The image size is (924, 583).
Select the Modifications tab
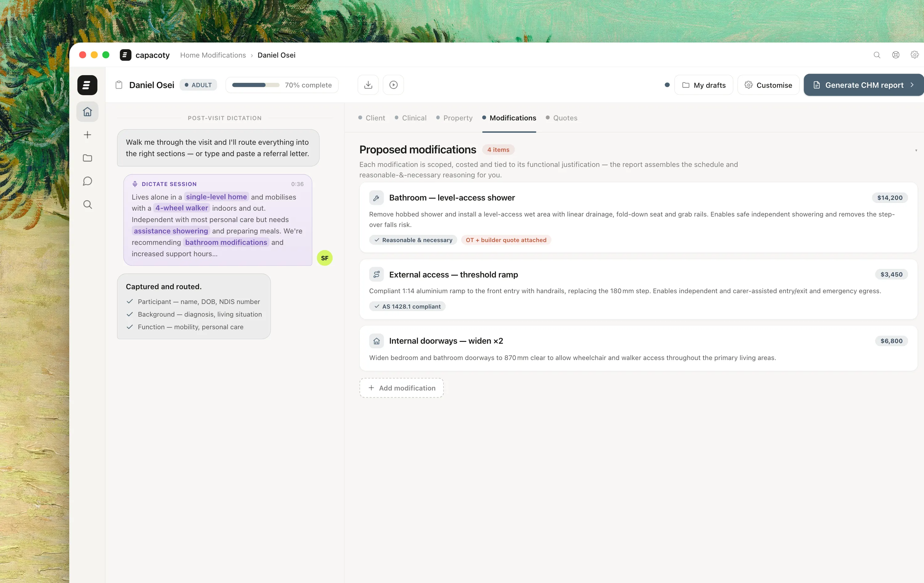(x=509, y=118)
